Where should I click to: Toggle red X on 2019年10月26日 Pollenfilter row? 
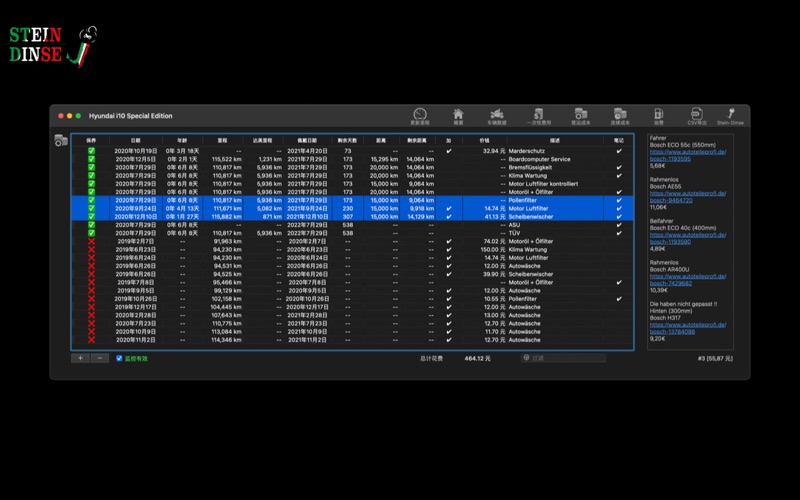pos(91,299)
